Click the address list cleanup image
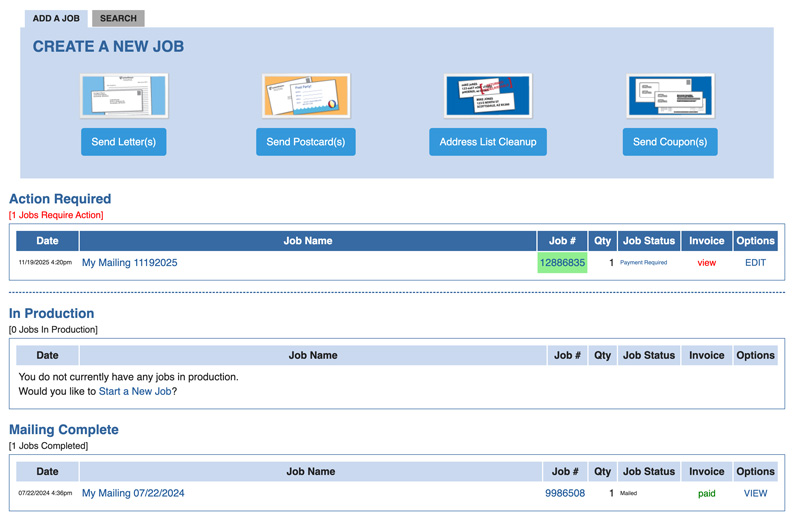800x525 pixels. (x=488, y=96)
